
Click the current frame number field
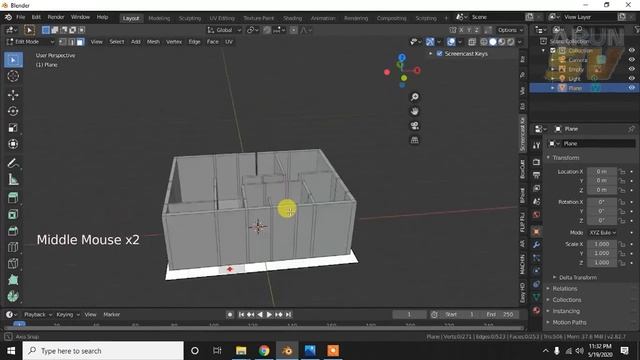coord(409,314)
